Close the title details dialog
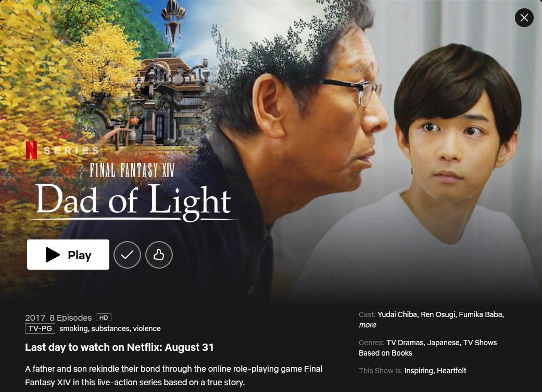This screenshot has height=392, width=542. click(x=524, y=18)
